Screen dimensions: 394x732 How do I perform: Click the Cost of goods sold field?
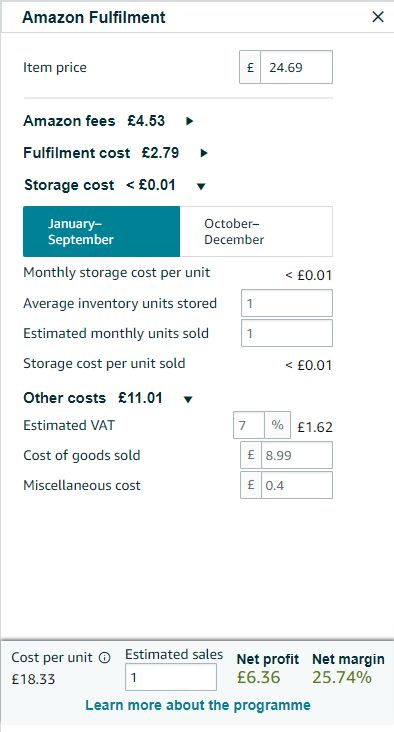coord(296,455)
